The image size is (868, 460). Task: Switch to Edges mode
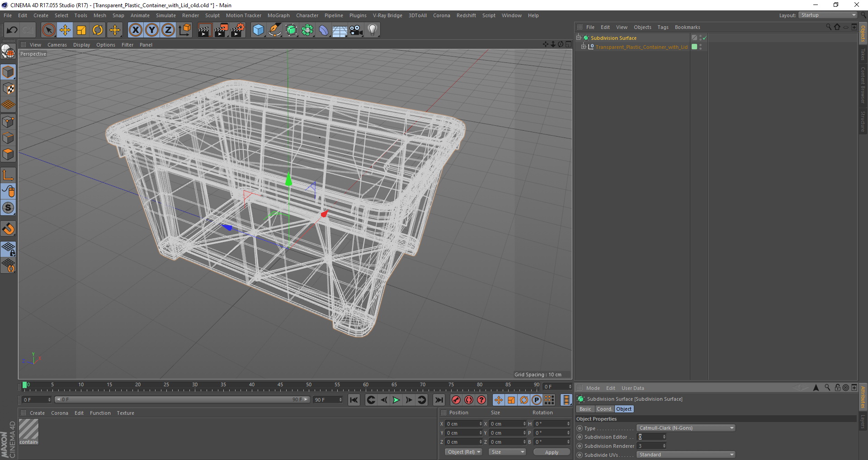click(x=8, y=138)
